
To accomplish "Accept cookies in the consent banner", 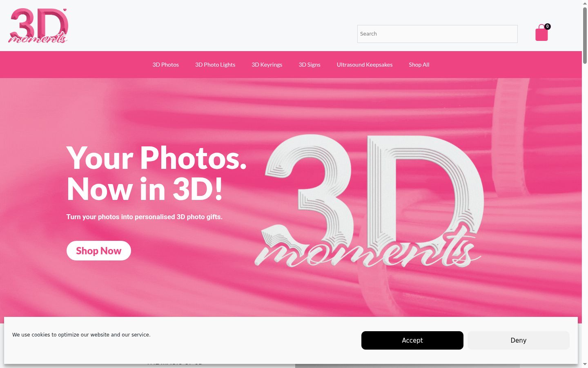I will [412, 340].
